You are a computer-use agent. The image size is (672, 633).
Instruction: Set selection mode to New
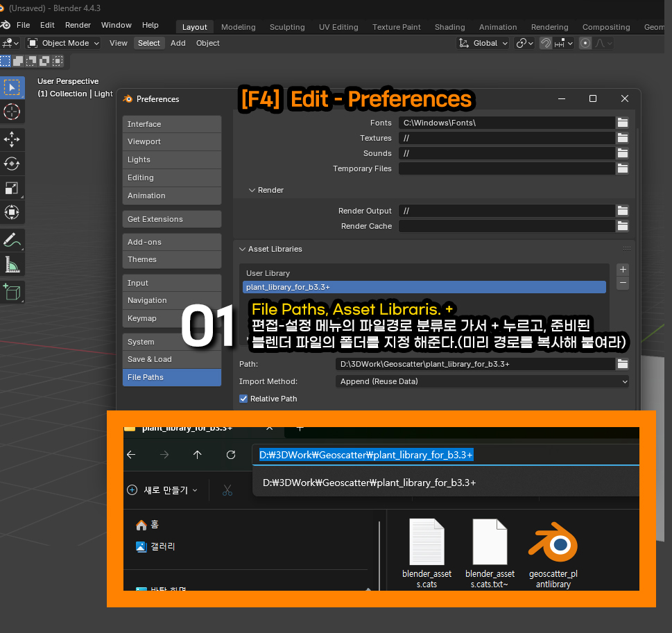tap(6, 61)
